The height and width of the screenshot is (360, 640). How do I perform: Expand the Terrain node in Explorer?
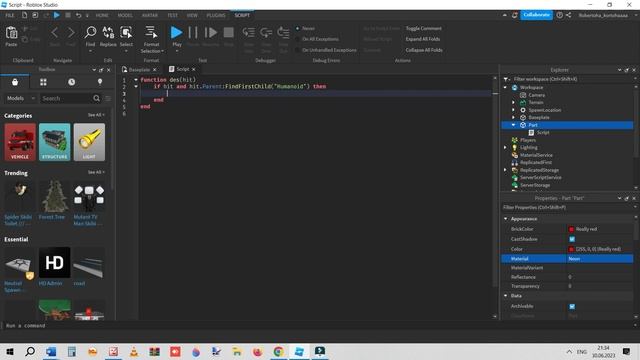pyautogui.click(x=513, y=102)
